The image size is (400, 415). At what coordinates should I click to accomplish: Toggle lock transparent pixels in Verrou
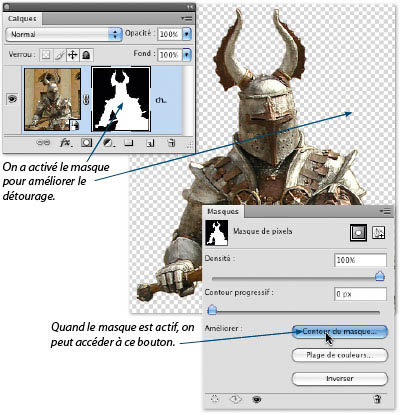[x=46, y=55]
